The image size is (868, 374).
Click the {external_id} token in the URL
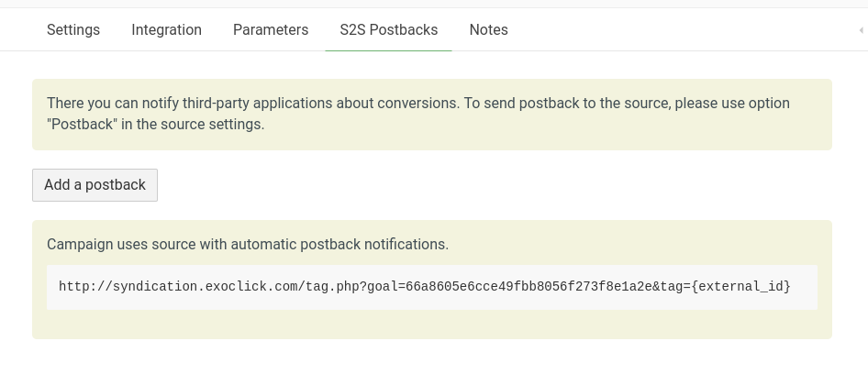pyautogui.click(x=741, y=287)
